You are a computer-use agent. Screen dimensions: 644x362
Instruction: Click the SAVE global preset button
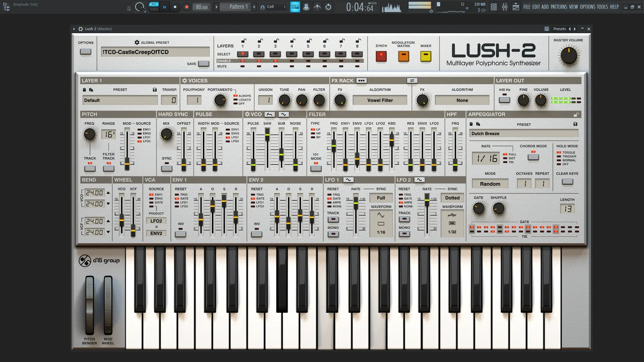click(204, 64)
